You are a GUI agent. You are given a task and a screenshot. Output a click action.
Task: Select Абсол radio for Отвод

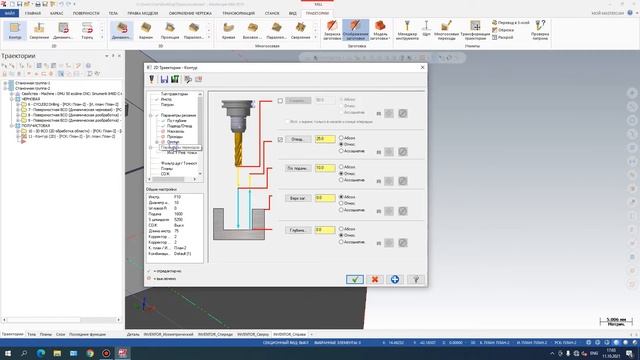341,138
